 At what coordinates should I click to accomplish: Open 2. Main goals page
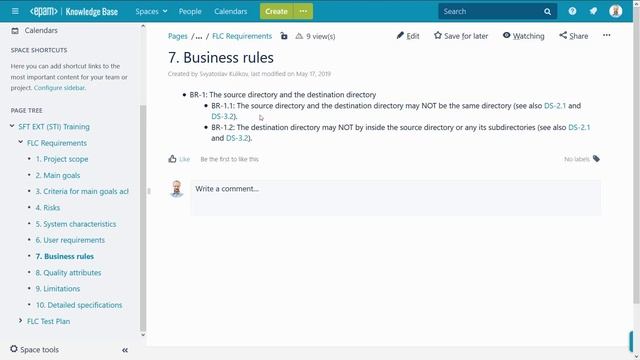(x=58, y=175)
